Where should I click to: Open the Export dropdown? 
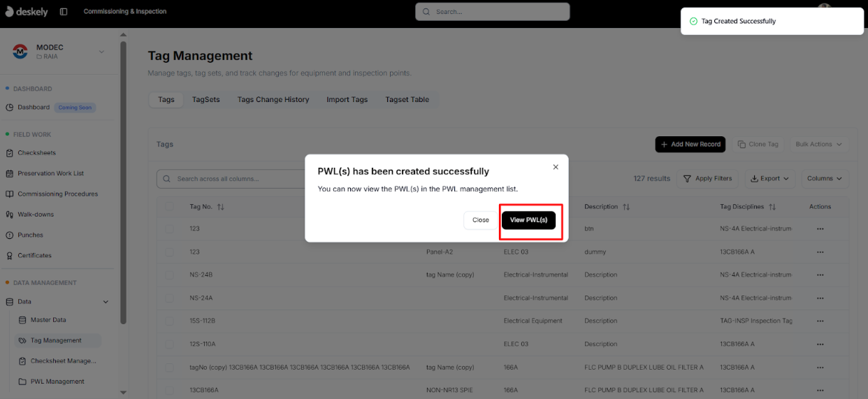769,179
